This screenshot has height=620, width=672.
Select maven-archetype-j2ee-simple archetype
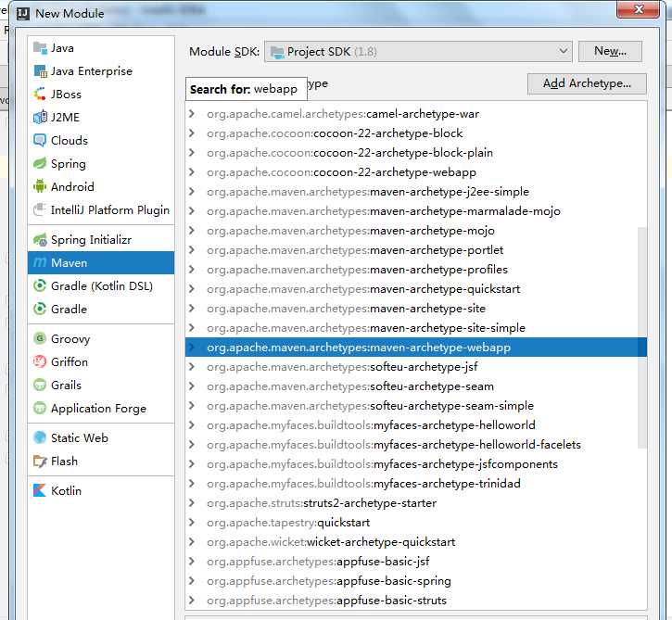coord(416,192)
